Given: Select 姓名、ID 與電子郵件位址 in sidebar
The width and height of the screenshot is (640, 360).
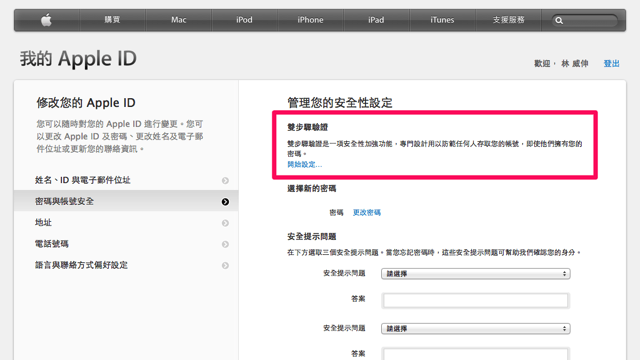Looking at the screenshot, I should point(126,180).
